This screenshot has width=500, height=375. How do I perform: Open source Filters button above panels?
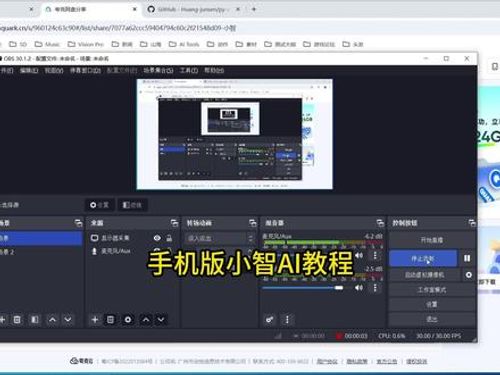(x=132, y=205)
